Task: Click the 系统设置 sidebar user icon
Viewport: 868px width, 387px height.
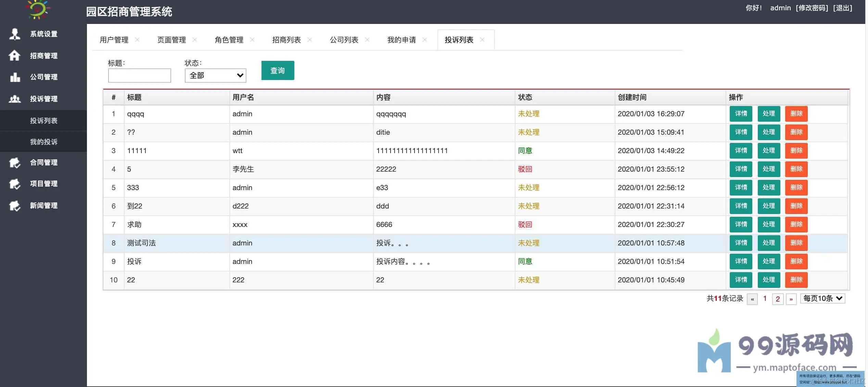Action: (x=15, y=34)
